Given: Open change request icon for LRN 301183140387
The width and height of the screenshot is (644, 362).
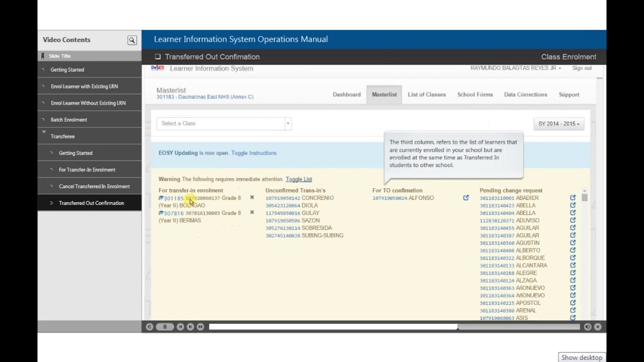Looking at the screenshot, I should (x=573, y=235).
